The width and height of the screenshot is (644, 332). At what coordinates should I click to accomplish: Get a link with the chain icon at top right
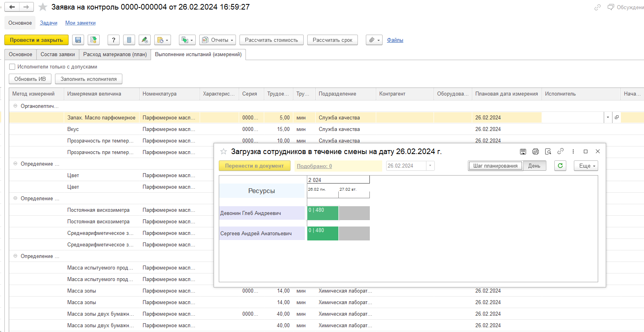point(597,7)
